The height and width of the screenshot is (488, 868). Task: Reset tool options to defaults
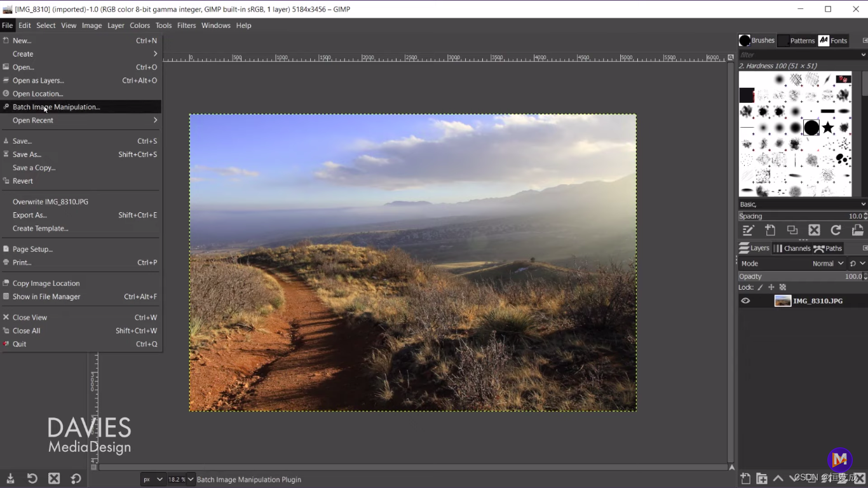click(76, 478)
